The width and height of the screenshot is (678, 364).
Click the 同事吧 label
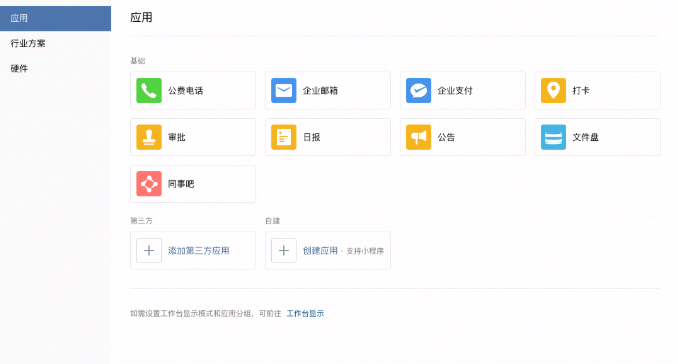[181, 184]
